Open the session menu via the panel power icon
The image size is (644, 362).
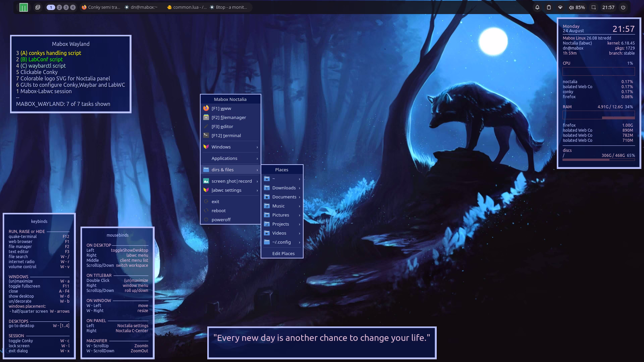(x=623, y=7)
